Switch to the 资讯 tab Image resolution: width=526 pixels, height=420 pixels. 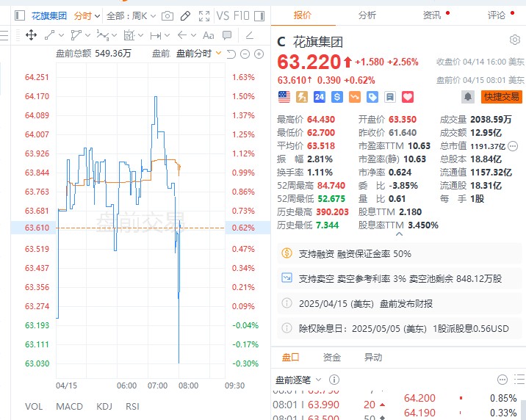coord(432,15)
